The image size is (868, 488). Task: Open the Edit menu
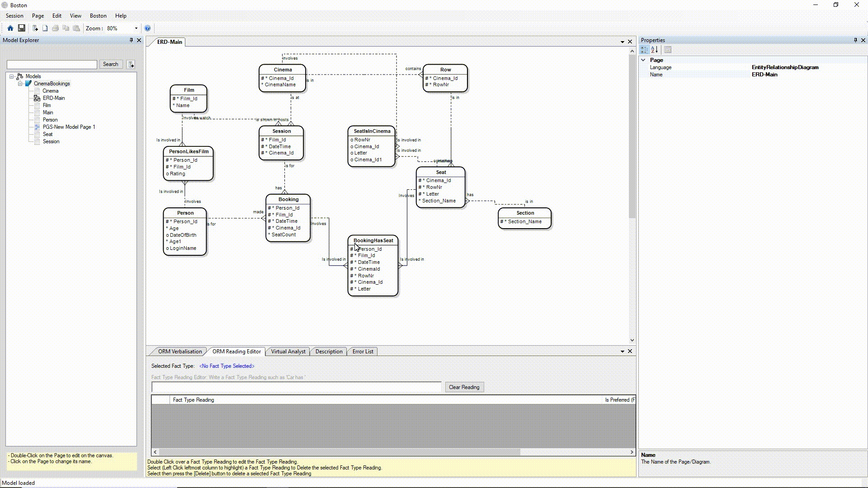tap(57, 16)
